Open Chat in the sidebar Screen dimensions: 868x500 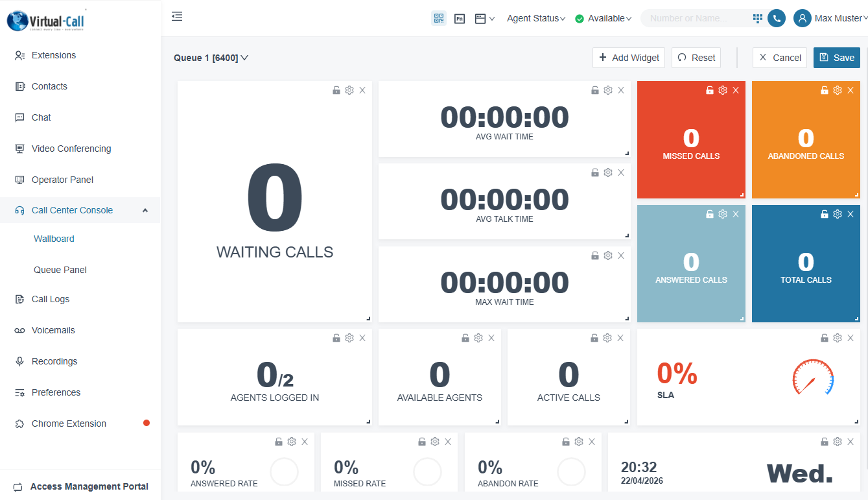[80, 117]
